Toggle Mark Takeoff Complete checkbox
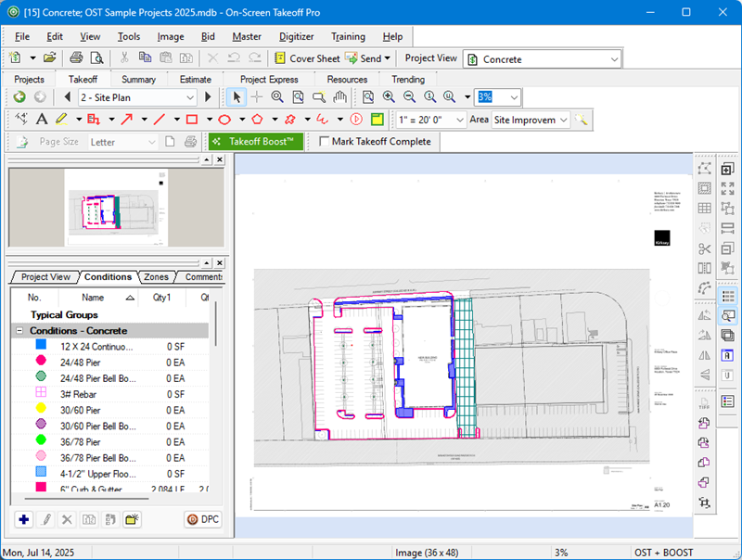 [324, 142]
